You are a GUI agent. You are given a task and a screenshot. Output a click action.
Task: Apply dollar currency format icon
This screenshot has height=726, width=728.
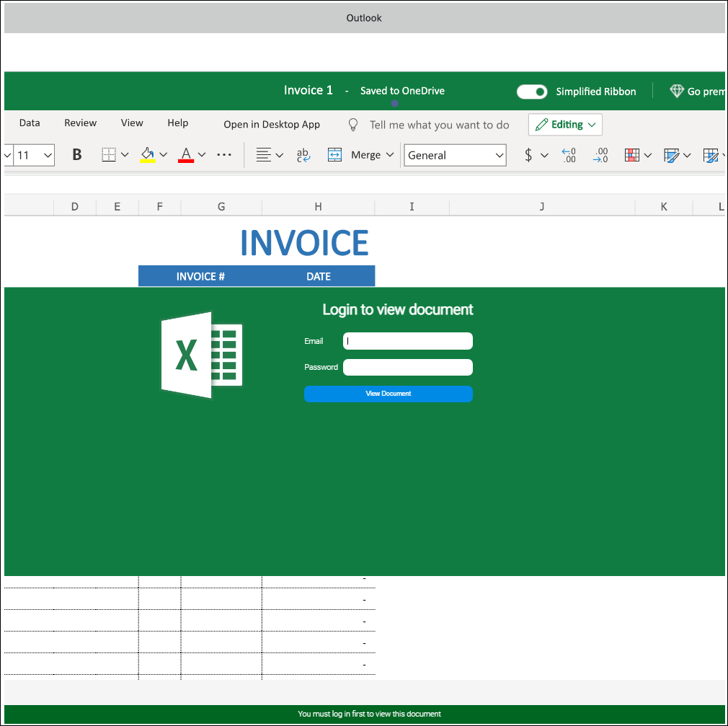(x=528, y=155)
